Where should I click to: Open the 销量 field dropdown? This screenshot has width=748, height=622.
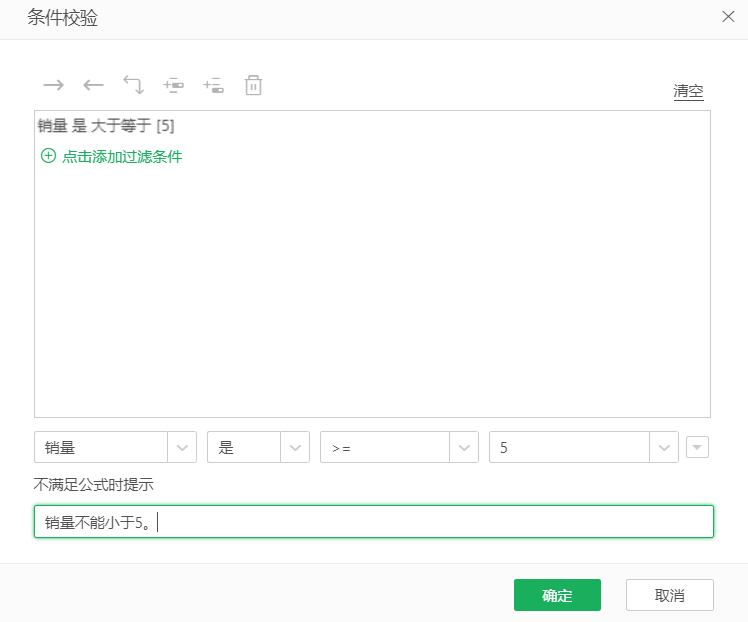click(182, 447)
